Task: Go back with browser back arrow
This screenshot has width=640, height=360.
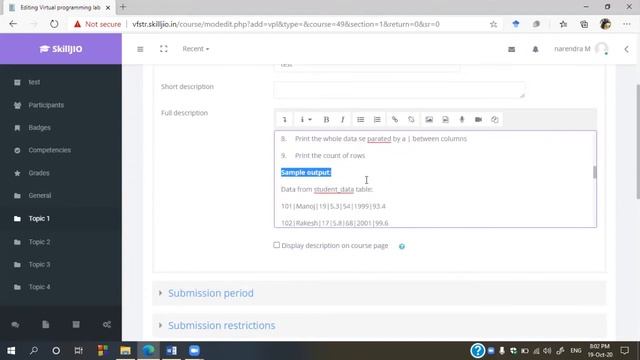Action: 13,24
